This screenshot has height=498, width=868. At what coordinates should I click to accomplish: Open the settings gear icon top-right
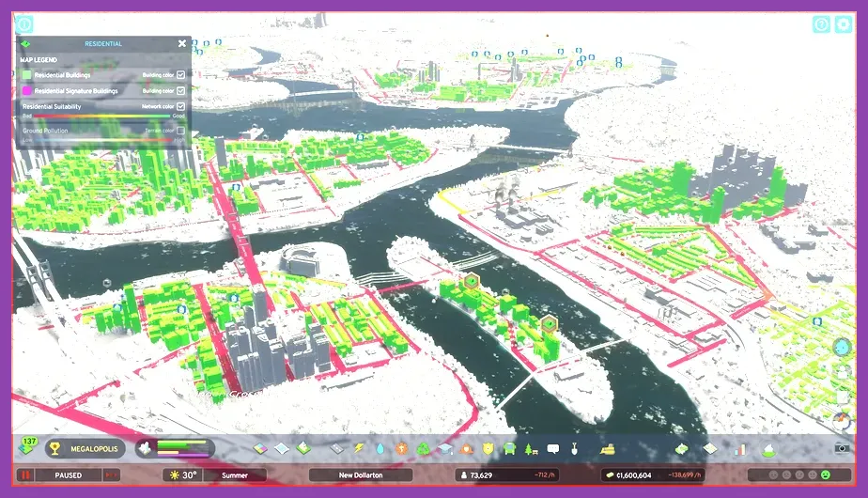(843, 24)
